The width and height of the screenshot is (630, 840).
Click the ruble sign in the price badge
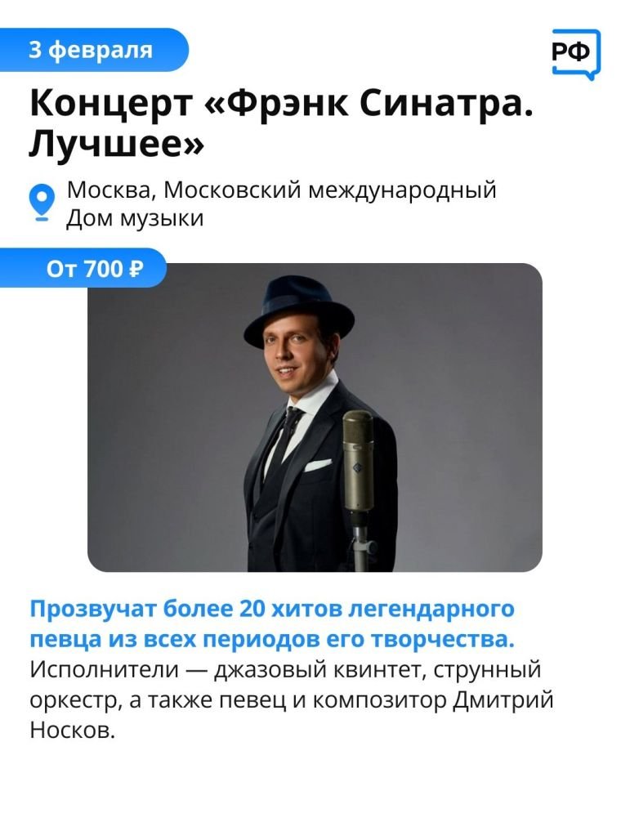click(136, 268)
